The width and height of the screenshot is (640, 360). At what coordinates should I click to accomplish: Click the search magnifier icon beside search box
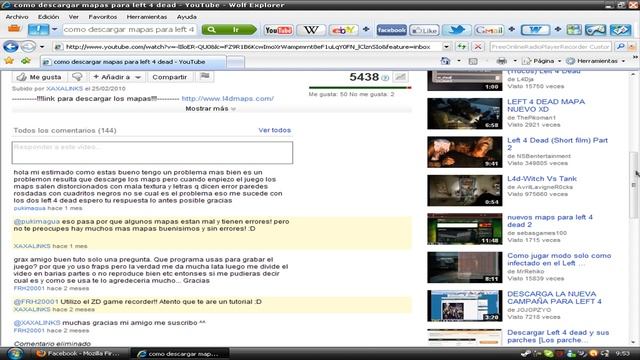(620, 47)
